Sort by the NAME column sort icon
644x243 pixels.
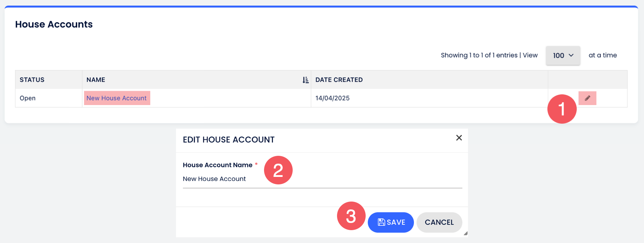point(305,80)
